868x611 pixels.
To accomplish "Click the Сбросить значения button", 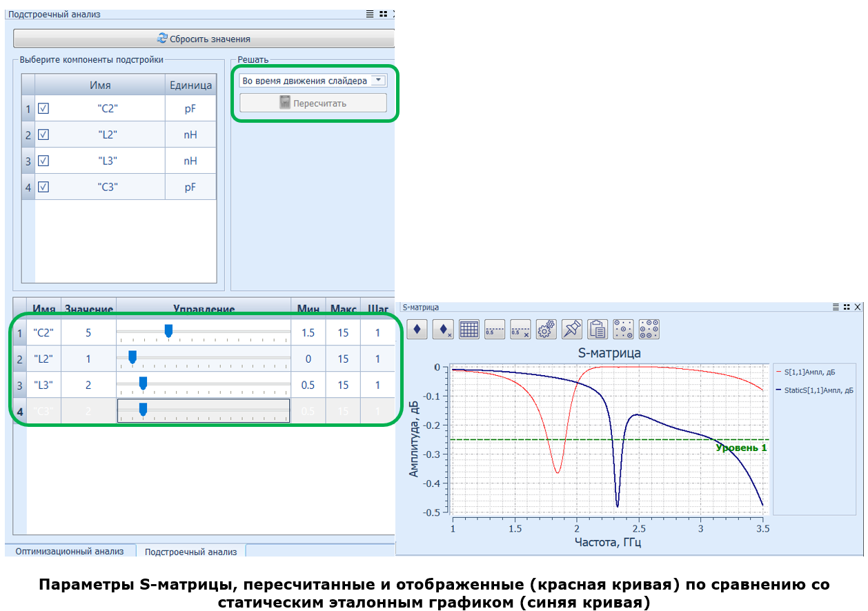I will (204, 39).
